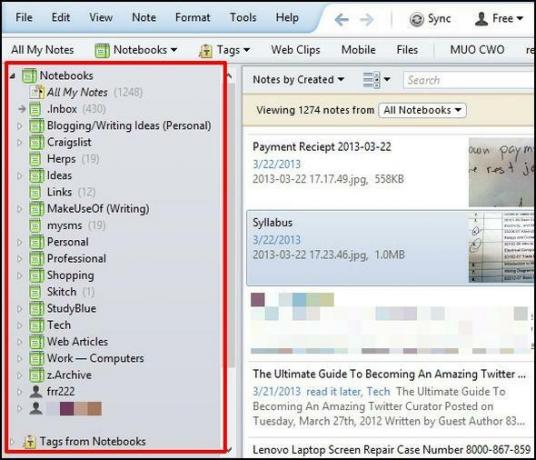The height and width of the screenshot is (460, 536).
Task: Collapse the Notebooks tree root
Action: tap(12, 76)
